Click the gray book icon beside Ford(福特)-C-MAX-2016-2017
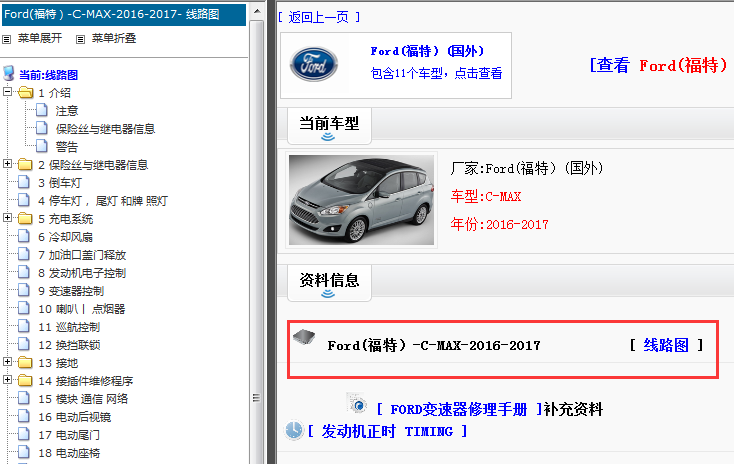 tap(304, 337)
